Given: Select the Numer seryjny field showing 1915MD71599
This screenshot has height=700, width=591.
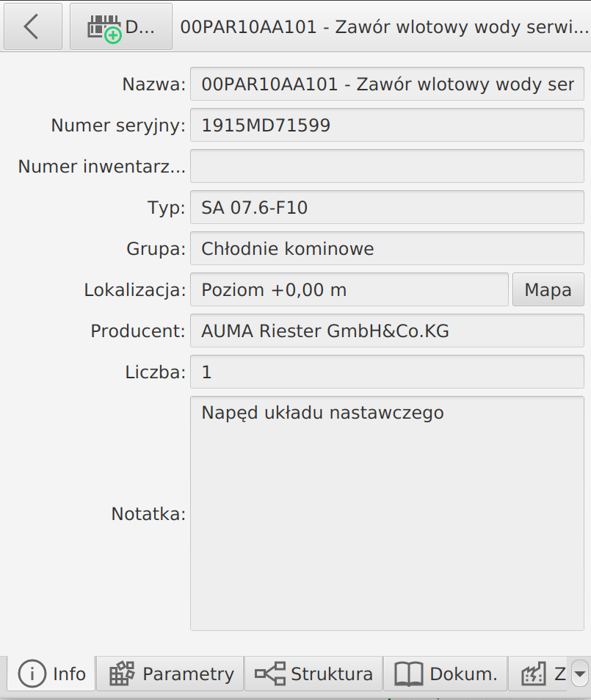Looking at the screenshot, I should click(x=387, y=125).
